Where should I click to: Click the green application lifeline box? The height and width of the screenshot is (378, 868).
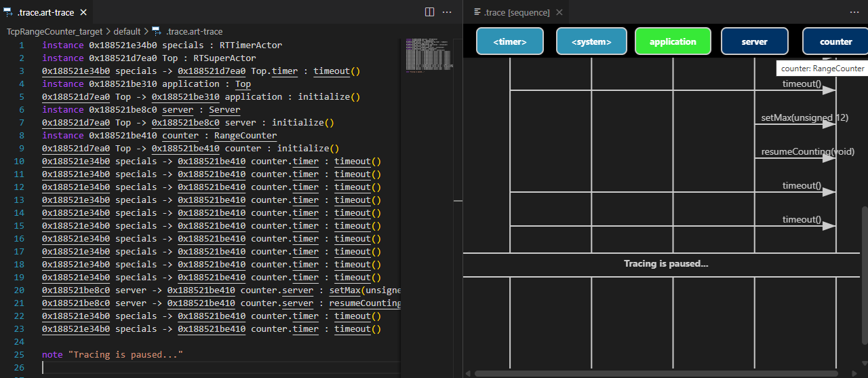[x=673, y=41]
